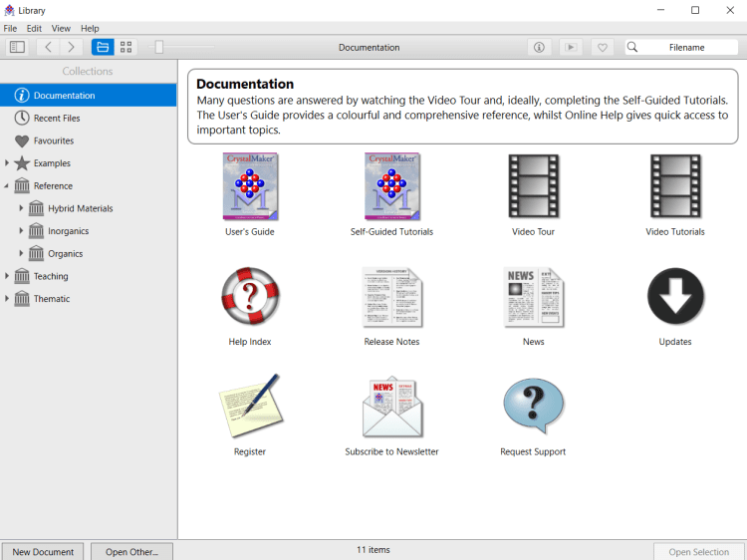Click the Open Other... button
Screen dimensions: 747x560
(x=131, y=551)
